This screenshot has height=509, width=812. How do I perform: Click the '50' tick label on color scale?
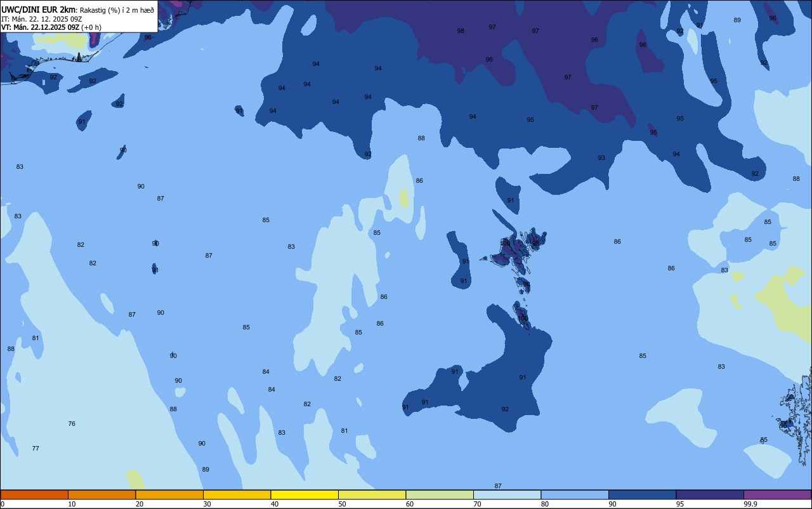point(342,504)
